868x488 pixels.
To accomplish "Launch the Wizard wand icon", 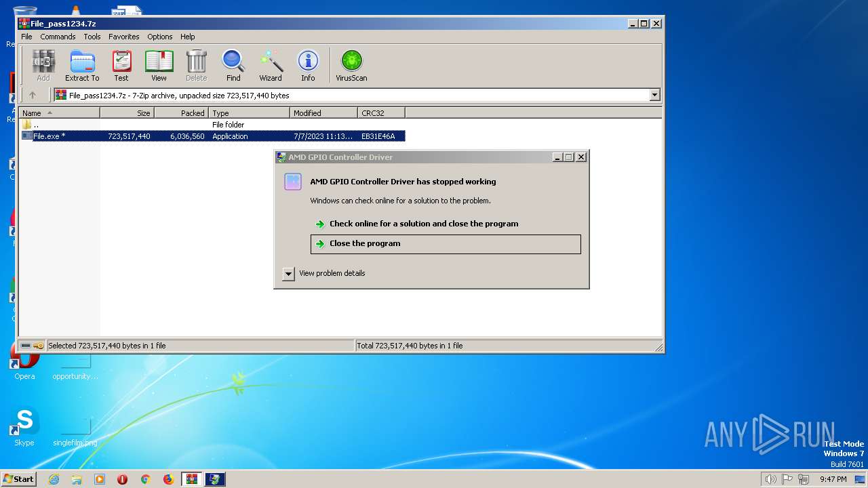I will (x=271, y=65).
